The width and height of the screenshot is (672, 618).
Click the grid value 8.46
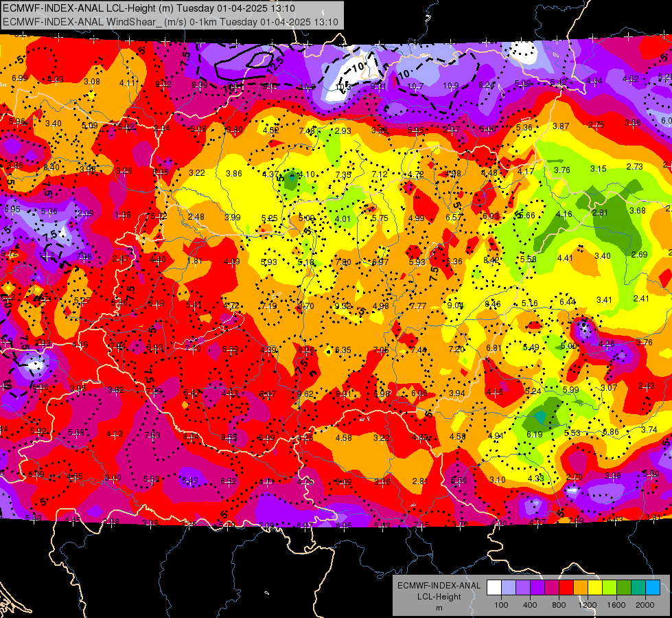[x=493, y=304]
